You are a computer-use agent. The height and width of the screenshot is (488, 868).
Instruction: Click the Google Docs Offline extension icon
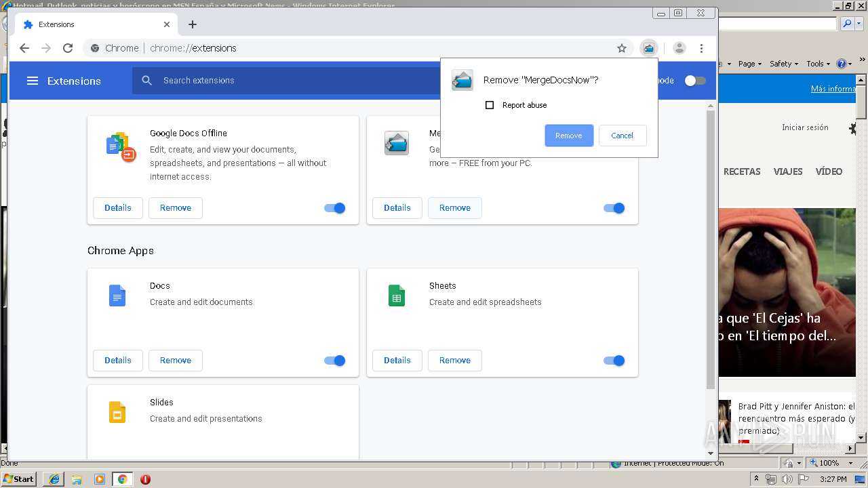pyautogui.click(x=121, y=146)
